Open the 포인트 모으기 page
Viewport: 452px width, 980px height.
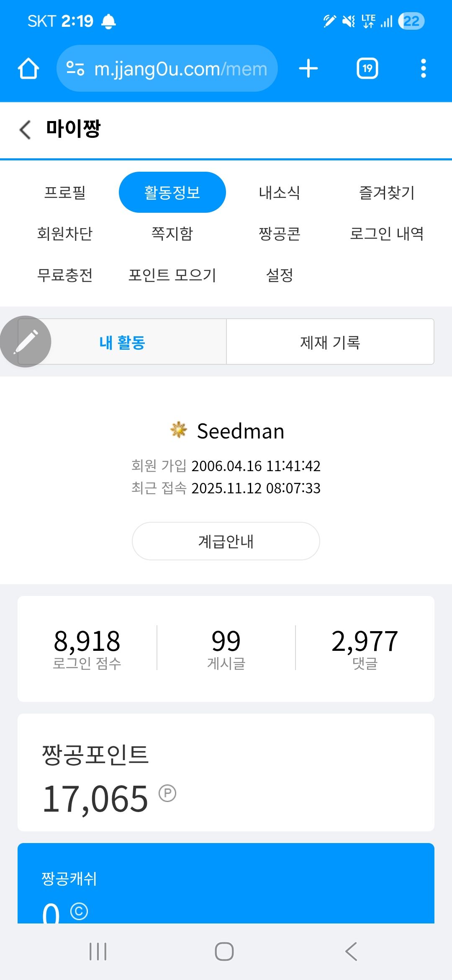(172, 275)
